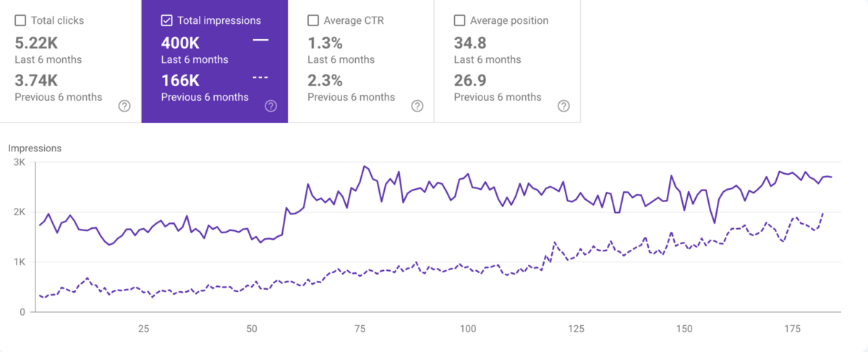Screen dimensions: 868x352
Task: Click the 3K label on y-axis
Action: click(20, 162)
